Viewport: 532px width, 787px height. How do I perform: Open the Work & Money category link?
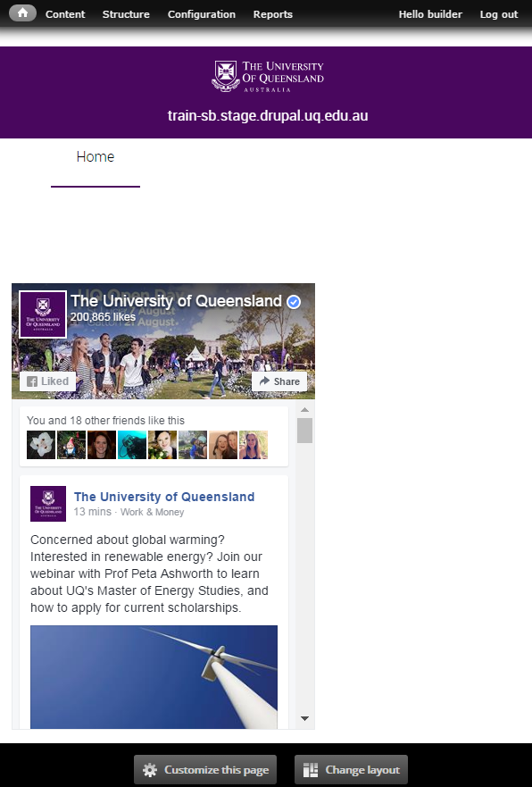pos(152,512)
